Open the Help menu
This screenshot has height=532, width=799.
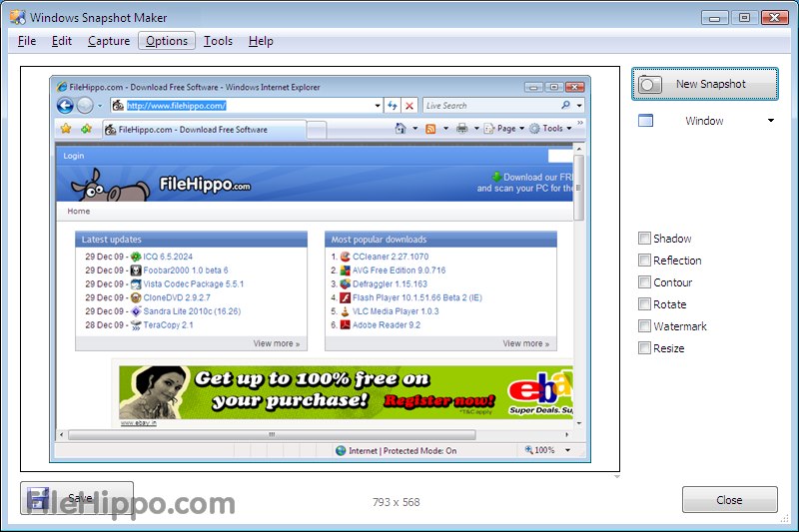point(261,41)
